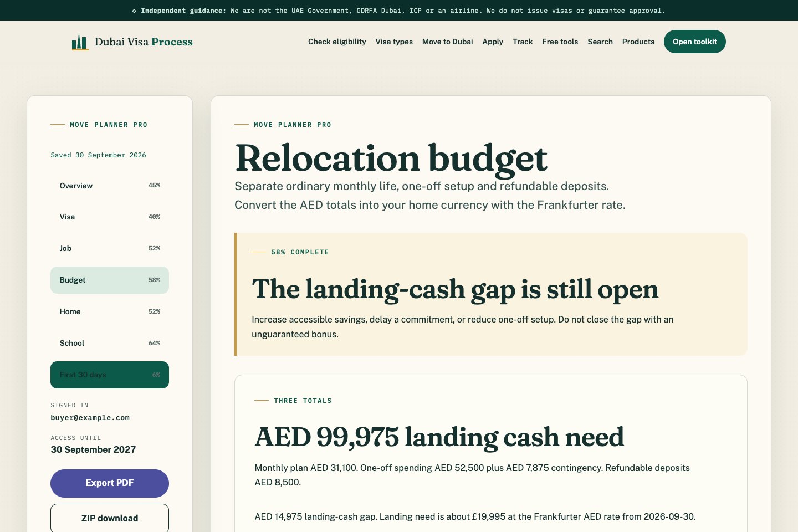Screen dimensions: 798x532
Task: Open Check eligibility in the top navigation
Action: click(x=337, y=42)
